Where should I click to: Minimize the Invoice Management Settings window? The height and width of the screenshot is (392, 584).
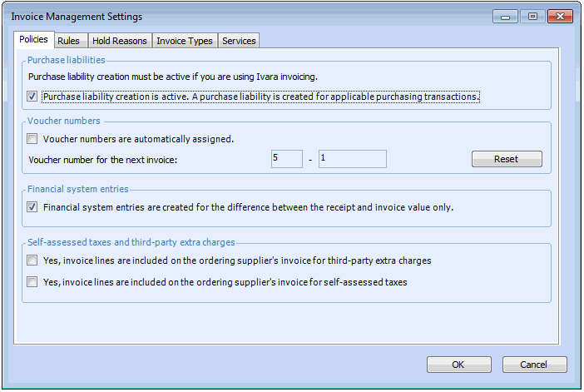(504, 17)
